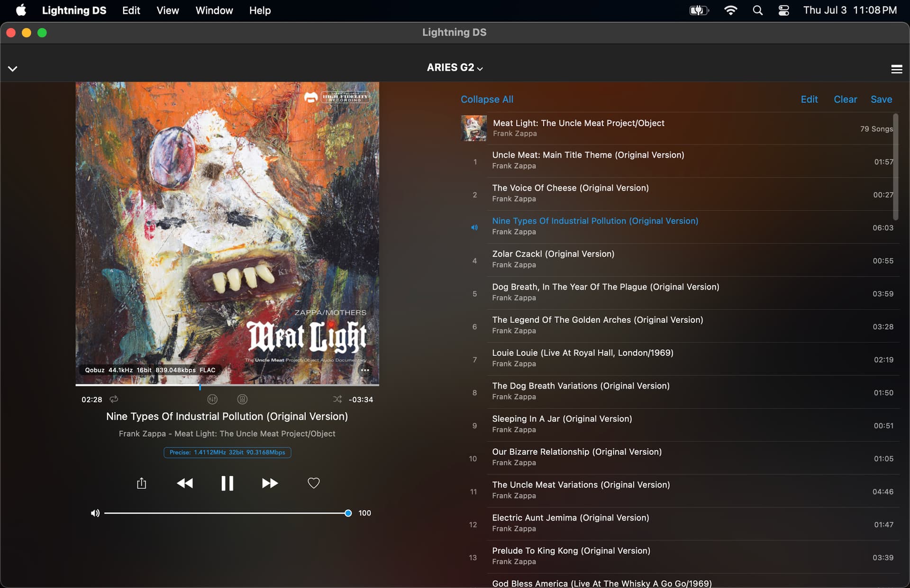Click Clear to empty the queue
Viewport: 910px width, 588px height.
click(845, 100)
